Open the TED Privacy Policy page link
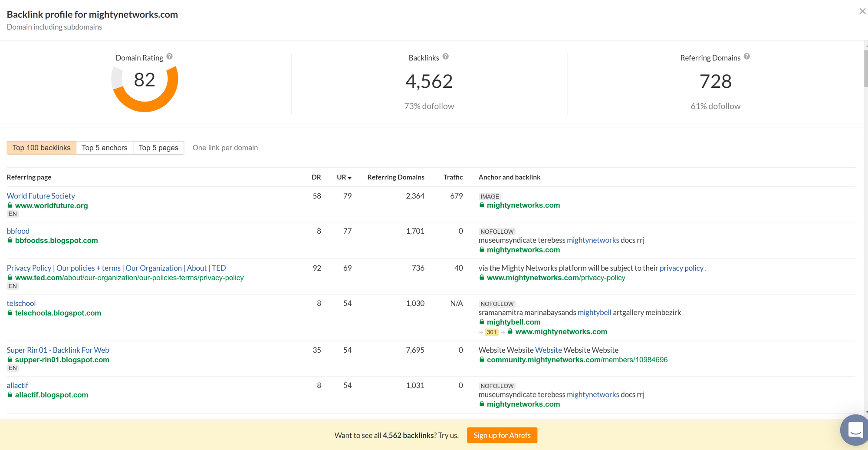 tap(116, 268)
